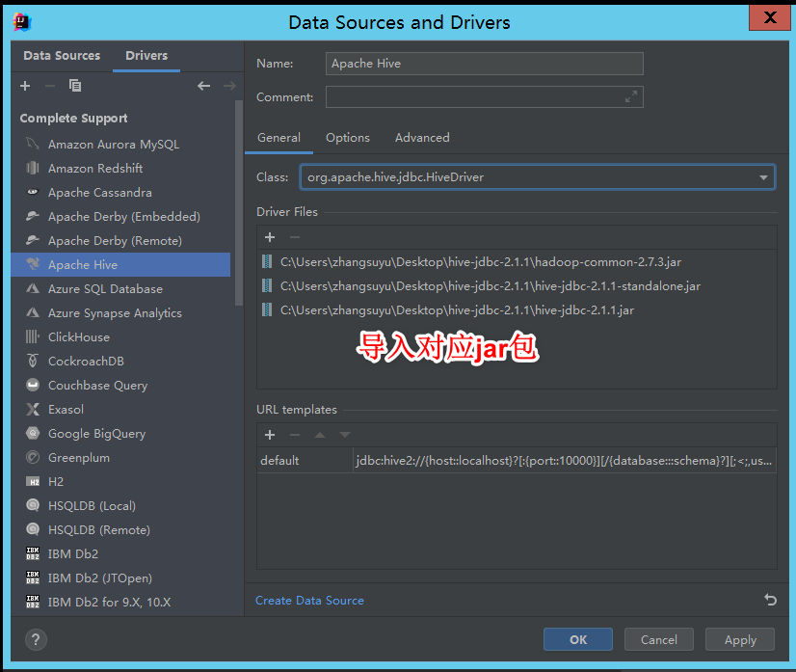Image resolution: width=796 pixels, height=672 pixels.
Task: Click Amazon Aurora MySQL driver icon
Action: click(33, 145)
